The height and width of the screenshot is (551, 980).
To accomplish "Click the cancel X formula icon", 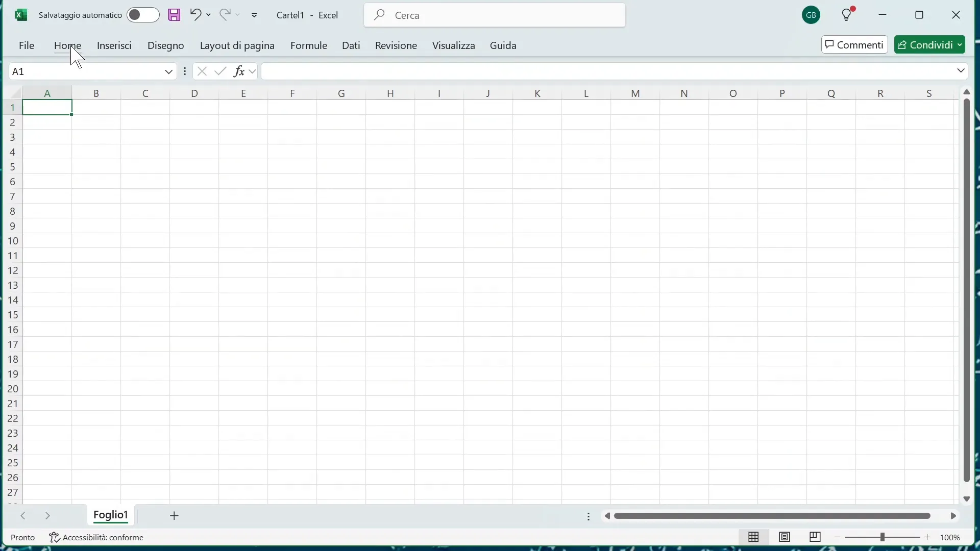I will tap(203, 72).
